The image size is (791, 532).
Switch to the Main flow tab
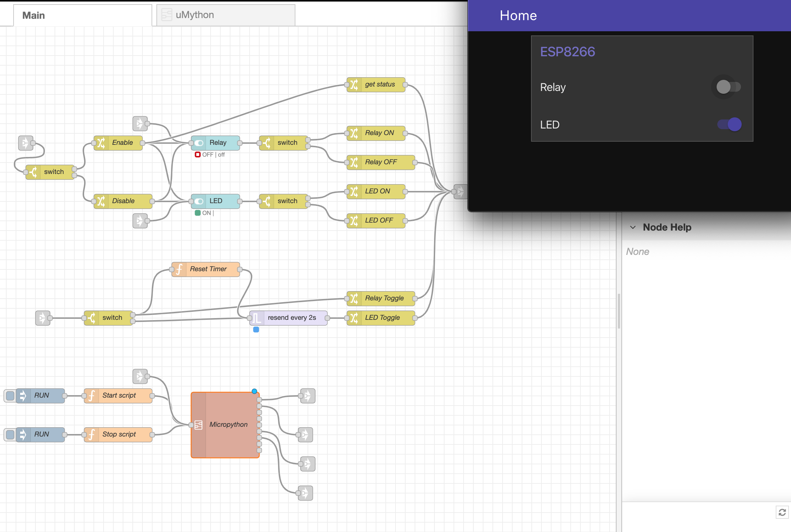33,15
